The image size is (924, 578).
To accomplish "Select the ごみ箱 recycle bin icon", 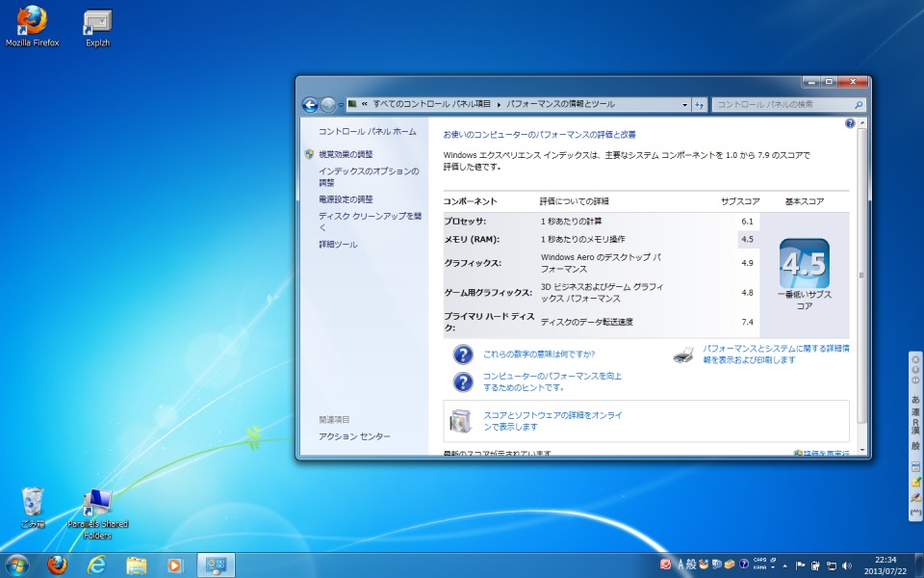I will [33, 508].
